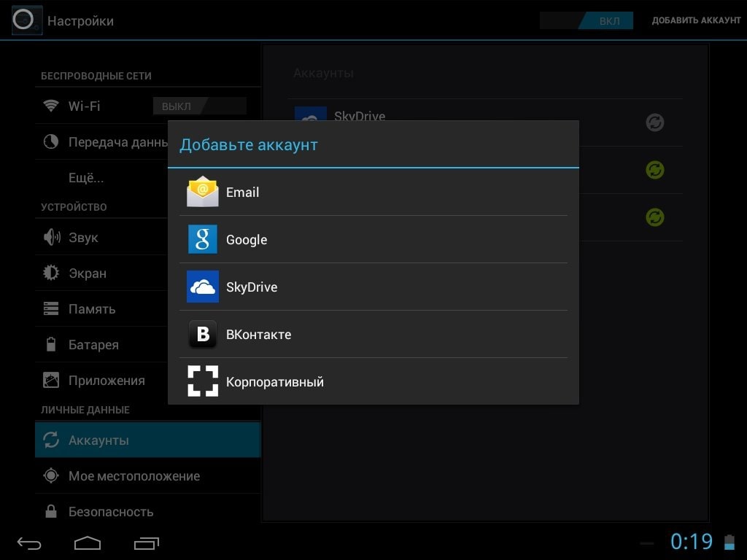747x560 pixels.
Task: Tap the ВКонтакте logo icon
Action: (203, 334)
